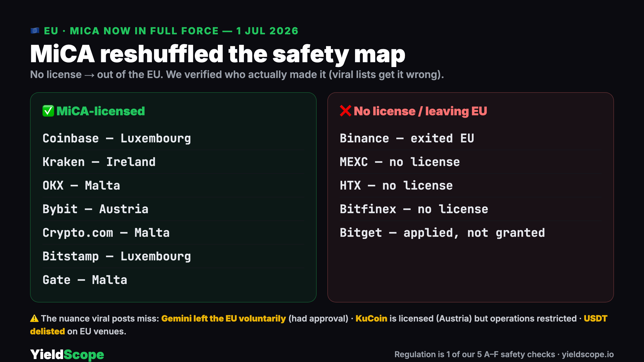Select the Coinbase — Luxembourg row
This screenshot has width=644, height=362.
[x=173, y=138]
